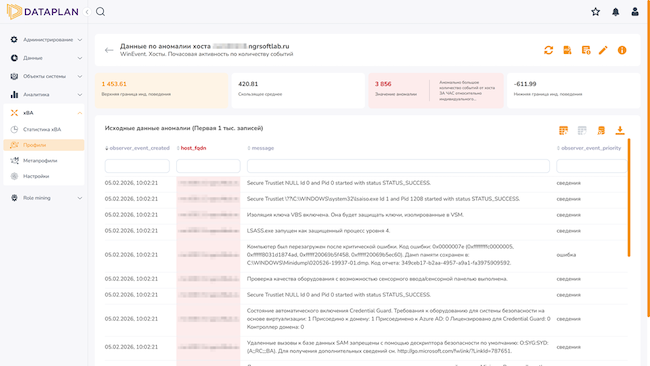
Task: Click the lsaiso.exe Secure Trustlet message
Action: coord(383,199)
